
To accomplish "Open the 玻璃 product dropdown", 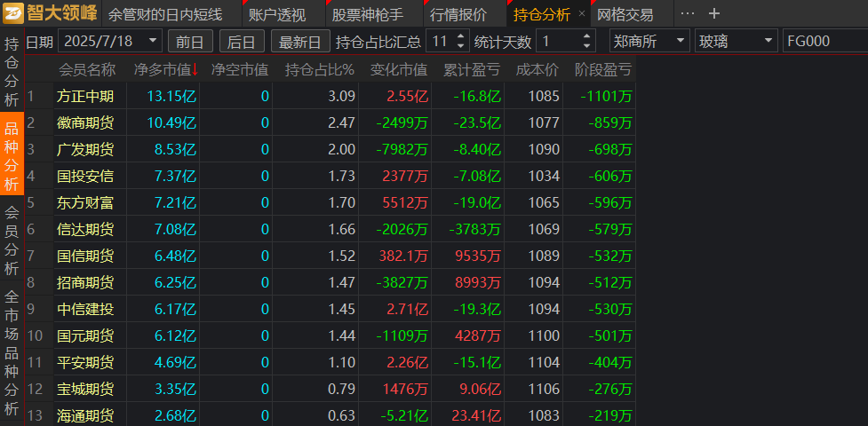I will coord(737,41).
